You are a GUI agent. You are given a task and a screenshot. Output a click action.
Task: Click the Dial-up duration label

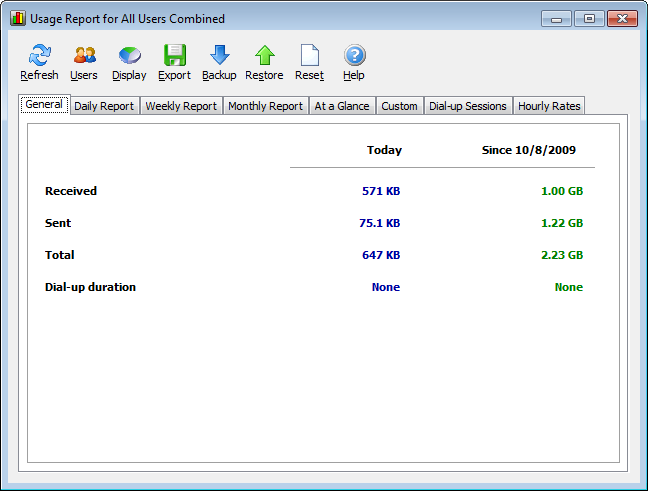pos(90,287)
